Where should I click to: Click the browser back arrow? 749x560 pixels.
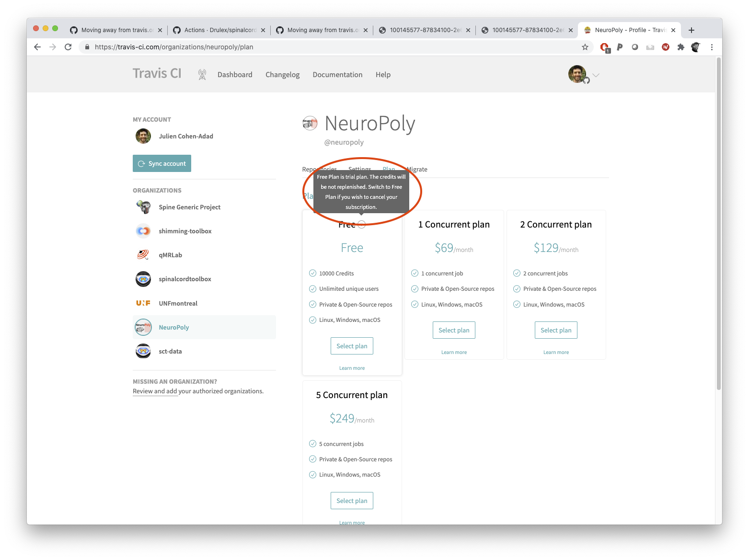pos(37,47)
